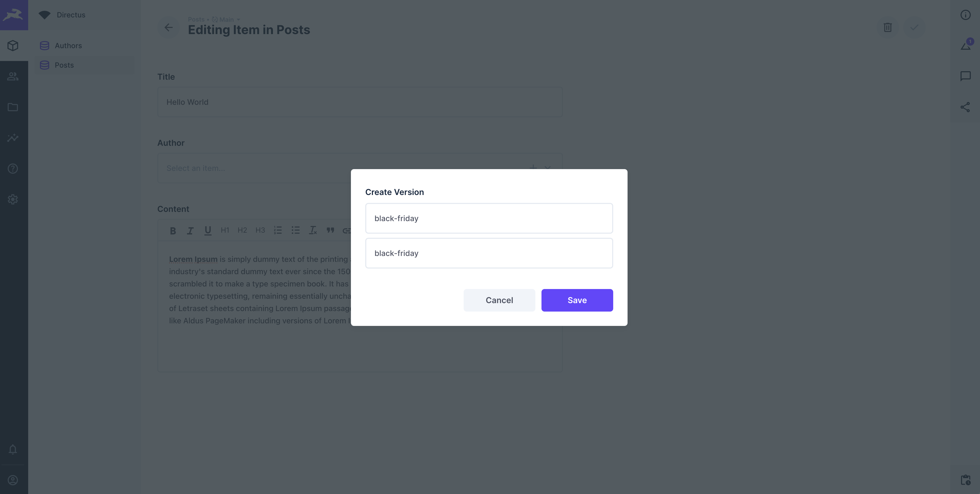980x494 pixels.
Task: Open the File Library module
Action: [13, 107]
